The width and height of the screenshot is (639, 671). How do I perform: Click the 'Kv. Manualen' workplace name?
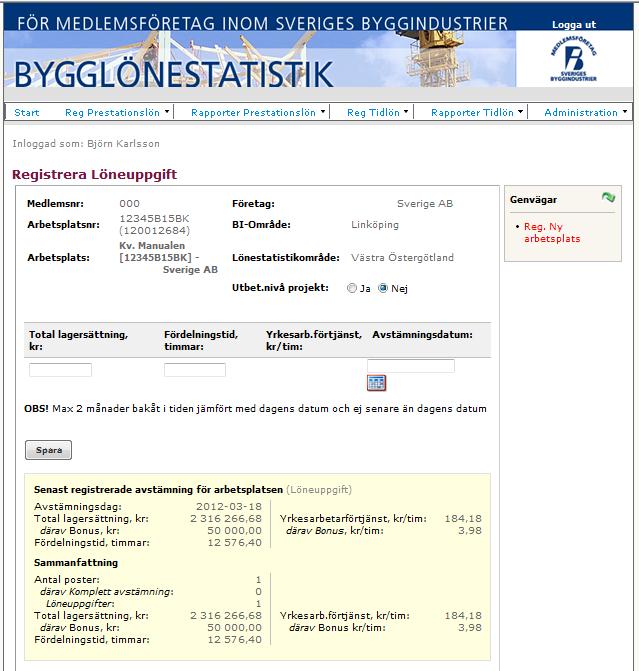(152, 246)
